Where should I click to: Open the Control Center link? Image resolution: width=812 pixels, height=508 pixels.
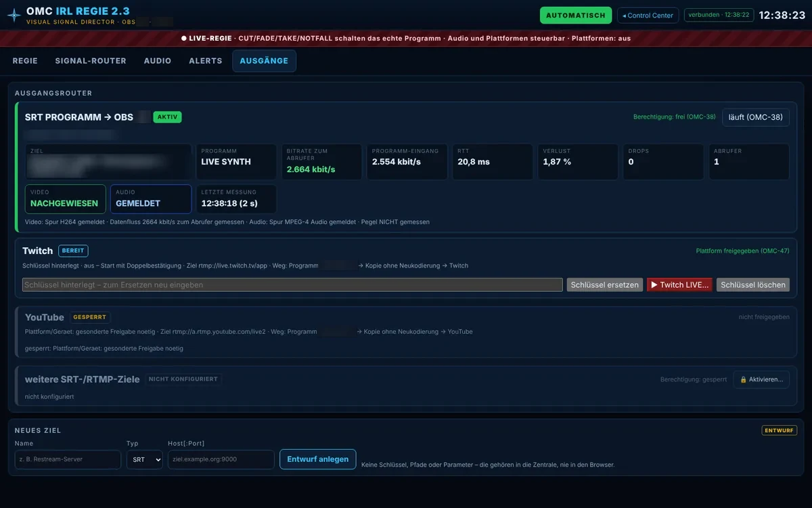point(648,15)
